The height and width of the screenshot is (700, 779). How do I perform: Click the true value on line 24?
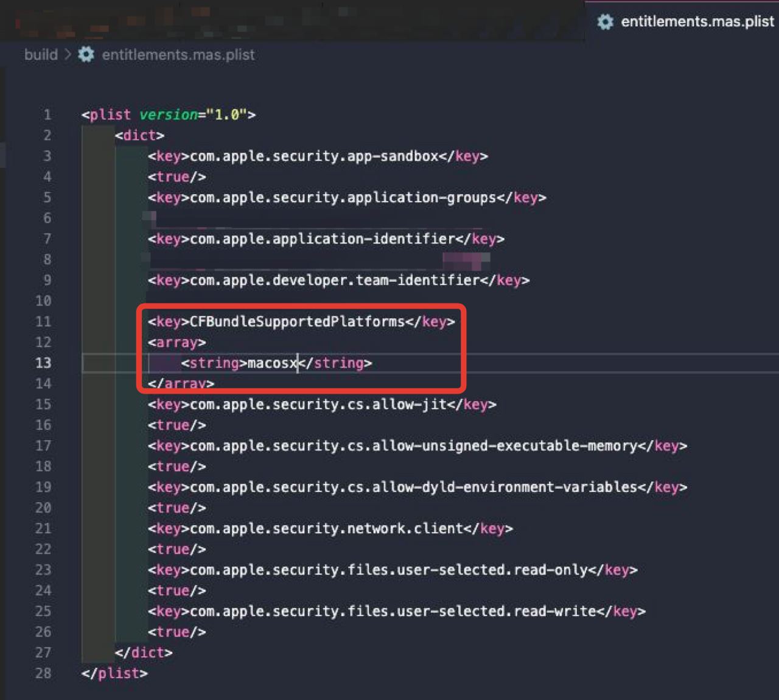(176, 590)
